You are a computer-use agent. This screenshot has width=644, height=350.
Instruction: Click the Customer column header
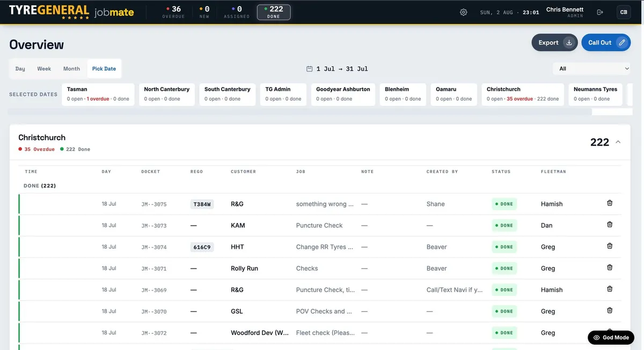click(243, 172)
